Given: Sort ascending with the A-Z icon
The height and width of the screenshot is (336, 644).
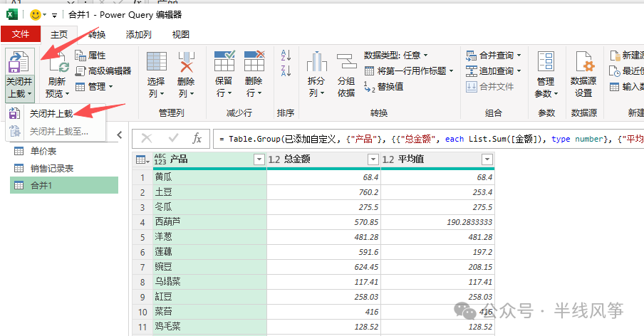Looking at the screenshot, I should (x=286, y=55).
